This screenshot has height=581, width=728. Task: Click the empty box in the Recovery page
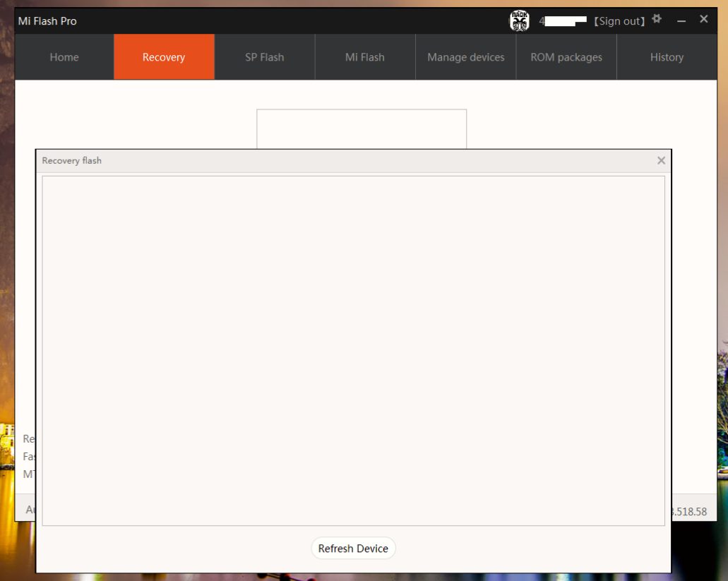click(x=362, y=129)
